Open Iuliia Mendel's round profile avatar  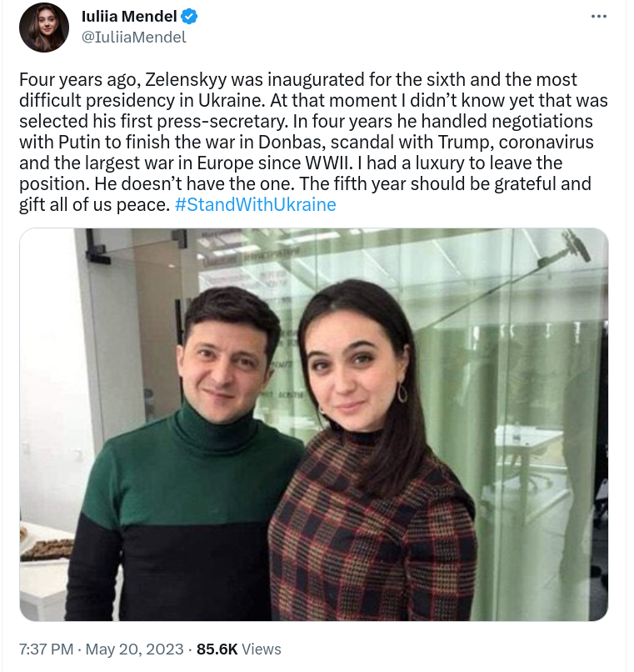click(43, 27)
